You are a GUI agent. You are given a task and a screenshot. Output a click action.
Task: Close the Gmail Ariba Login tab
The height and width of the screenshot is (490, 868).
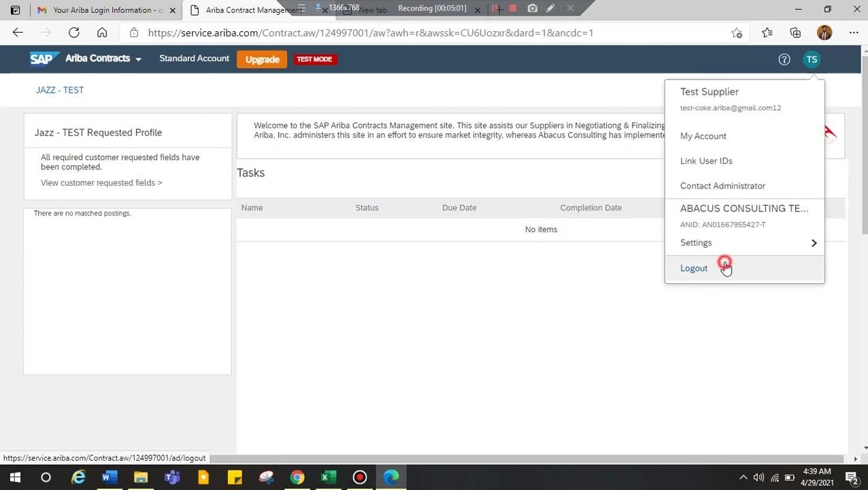pos(172,10)
